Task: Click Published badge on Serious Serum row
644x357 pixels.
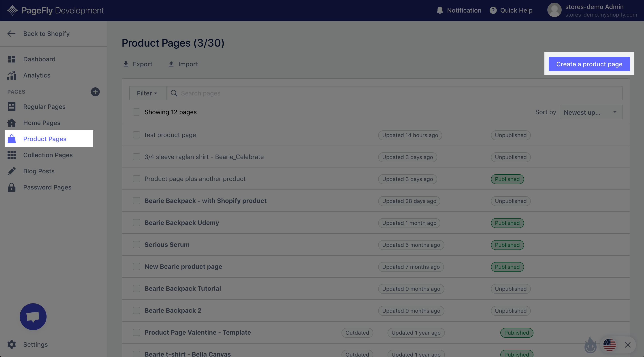Action: [x=507, y=245]
